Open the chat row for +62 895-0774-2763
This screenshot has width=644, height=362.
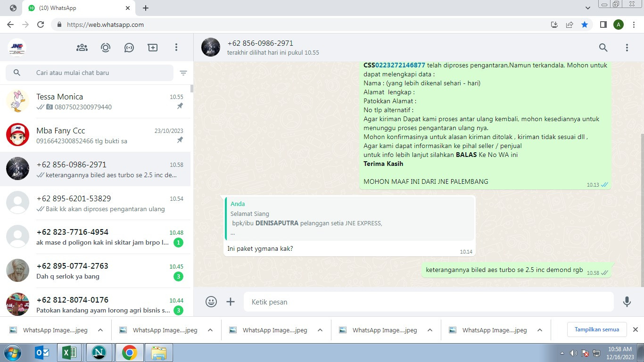pyautogui.click(x=95, y=271)
